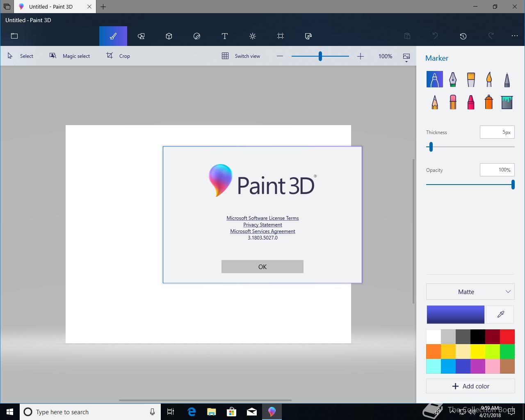
Task: Open the view options dropdown
Action: click(406, 57)
